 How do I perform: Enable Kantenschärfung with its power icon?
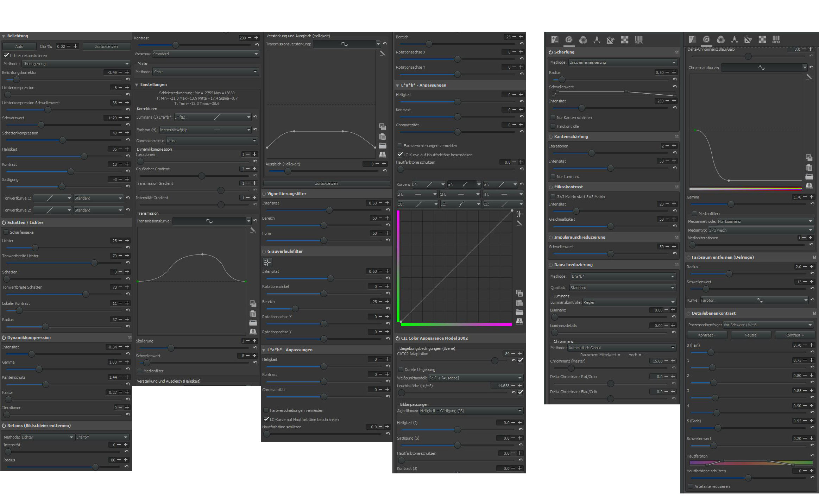pyautogui.click(x=550, y=137)
